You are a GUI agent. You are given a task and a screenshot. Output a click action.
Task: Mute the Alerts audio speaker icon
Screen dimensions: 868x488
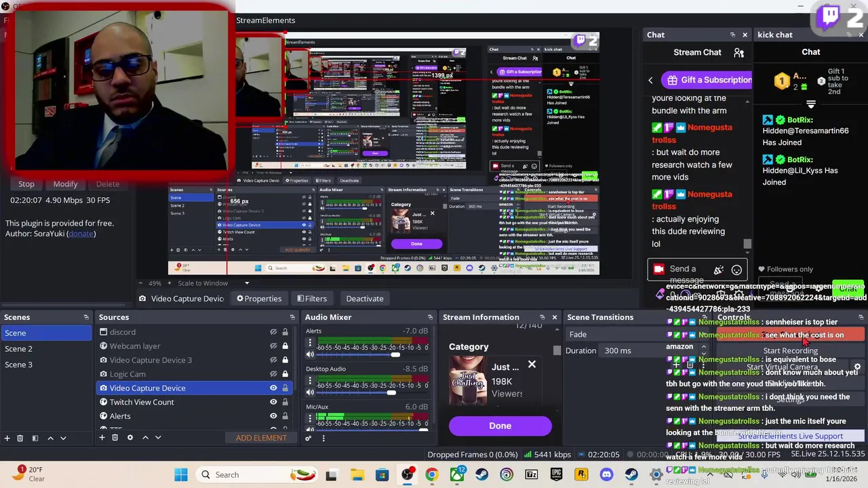click(310, 354)
